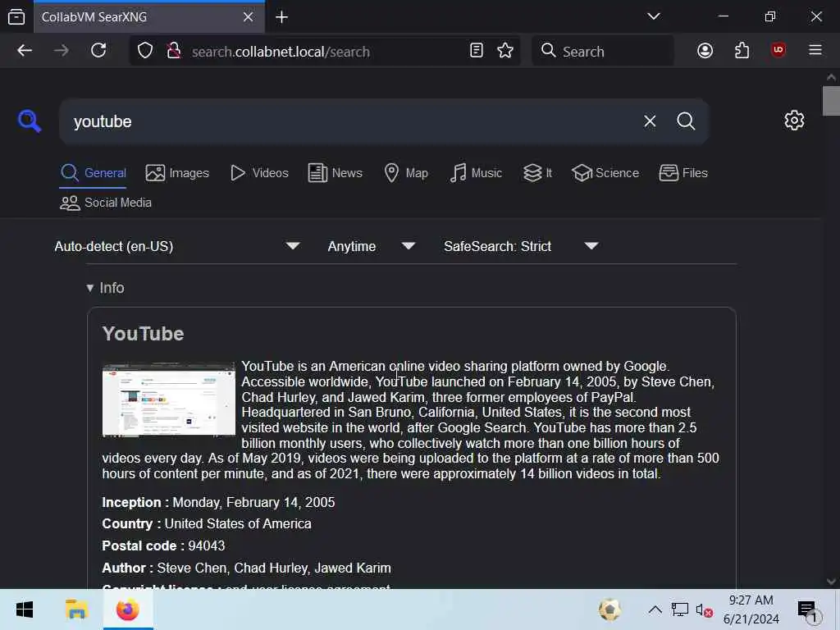Open the SafeSearch Strict dropdown
The height and width of the screenshot is (630, 840).
[521, 246]
